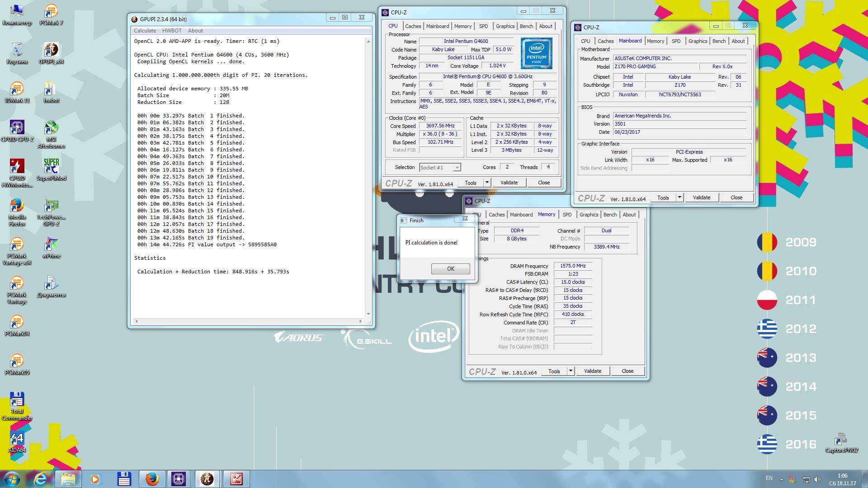Viewport: 868px width, 488px height.
Task: Launch PCMark05 desktop icon
Action: (17, 364)
